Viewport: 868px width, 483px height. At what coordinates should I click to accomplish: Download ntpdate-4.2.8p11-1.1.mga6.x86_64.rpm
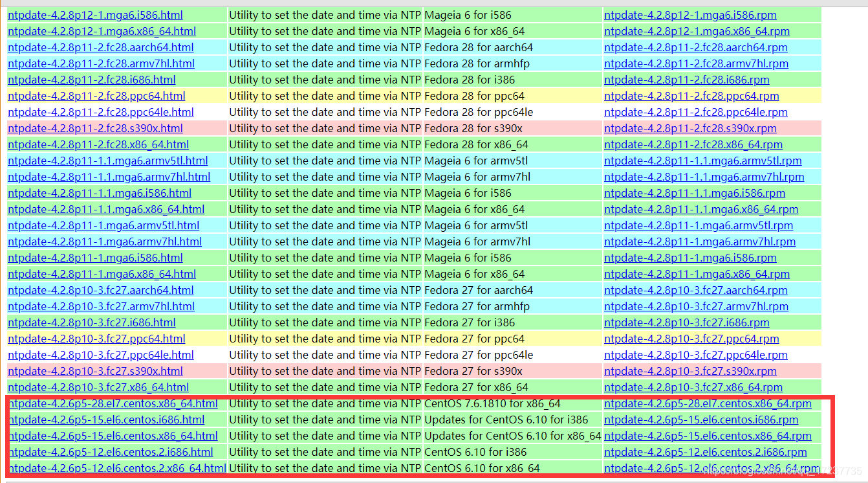(x=701, y=209)
